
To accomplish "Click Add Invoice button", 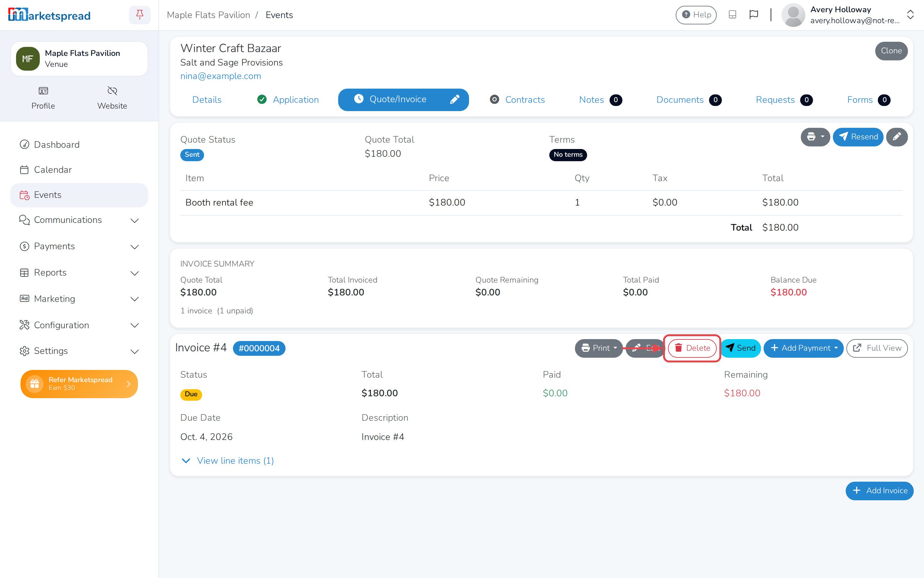I will point(879,491).
